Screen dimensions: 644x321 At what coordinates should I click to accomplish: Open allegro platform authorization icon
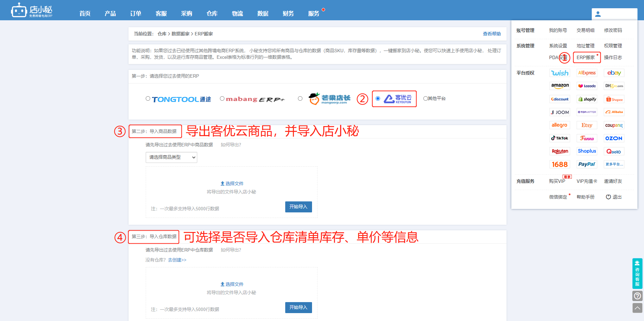click(560, 125)
